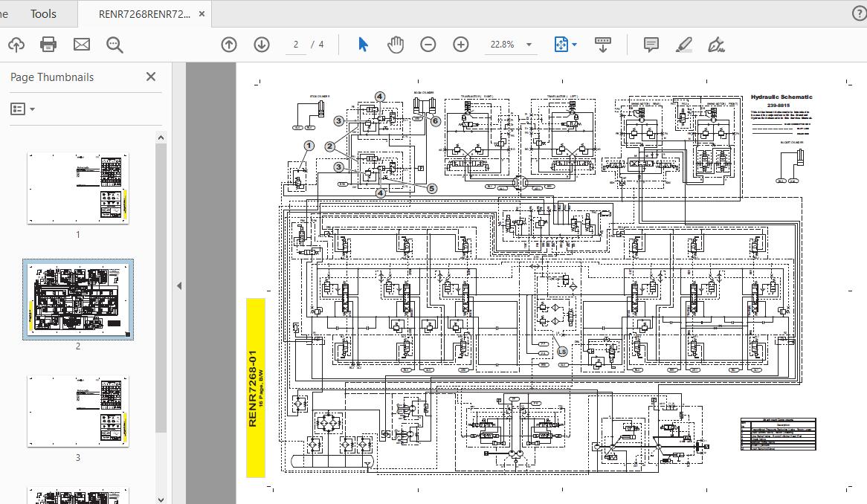Select page 2 thumbnail
The width and height of the screenshot is (867, 504).
(78, 299)
